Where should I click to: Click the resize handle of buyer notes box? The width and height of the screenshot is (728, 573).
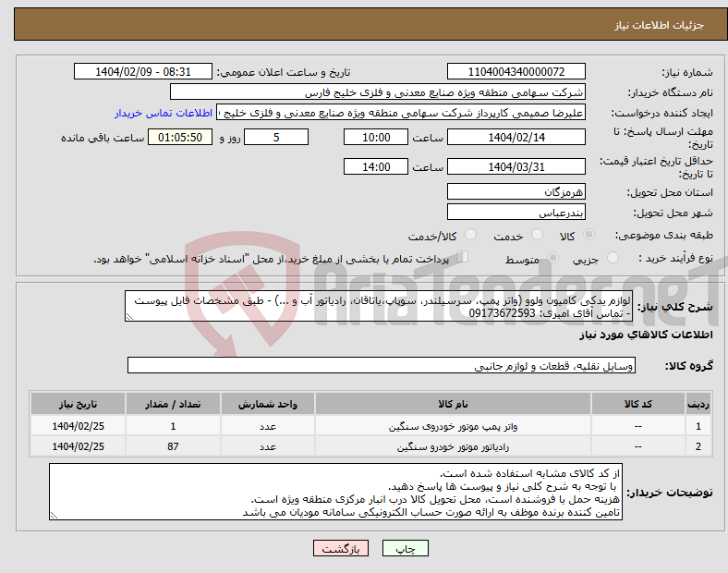pyautogui.click(x=54, y=516)
